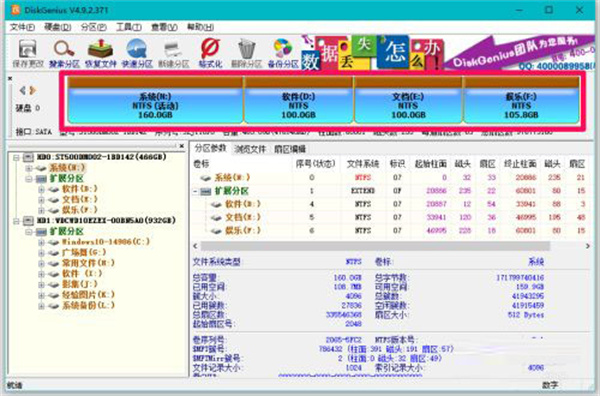The image size is (600, 396).
Task: Click the Save Changes (保存更改) toolbar icon
Action: coord(27,54)
